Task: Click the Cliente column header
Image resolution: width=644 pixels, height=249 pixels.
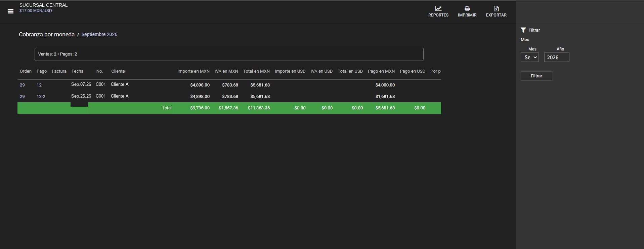Action: pos(118,71)
